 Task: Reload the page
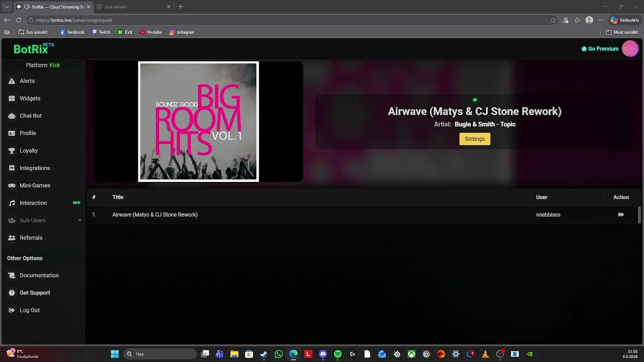(x=19, y=20)
